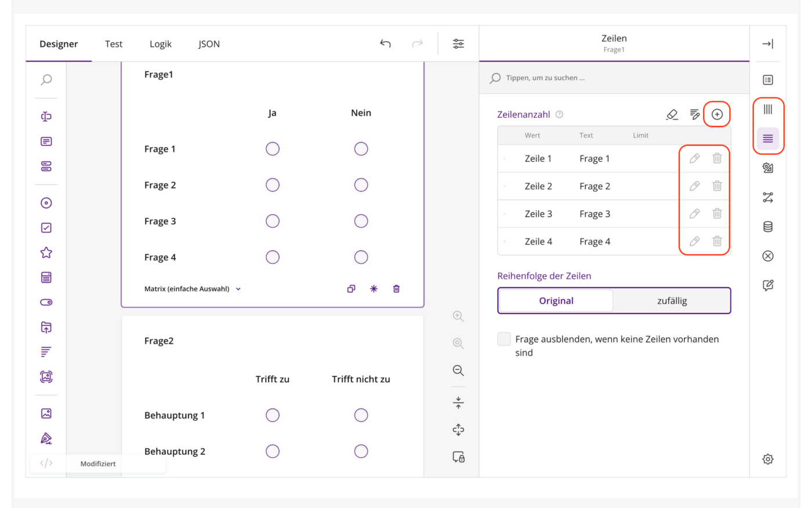The height and width of the screenshot is (508, 812).
Task: Click the property search field
Action: pyautogui.click(x=614, y=78)
